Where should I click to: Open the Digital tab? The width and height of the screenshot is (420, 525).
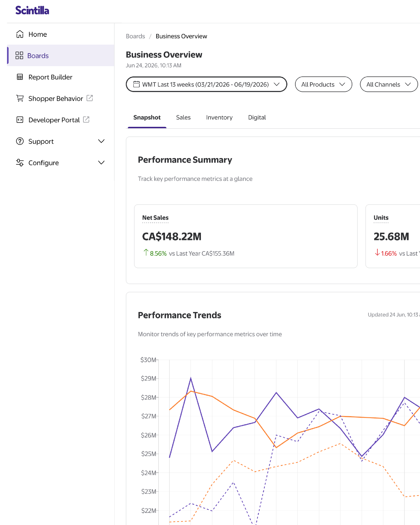257,117
